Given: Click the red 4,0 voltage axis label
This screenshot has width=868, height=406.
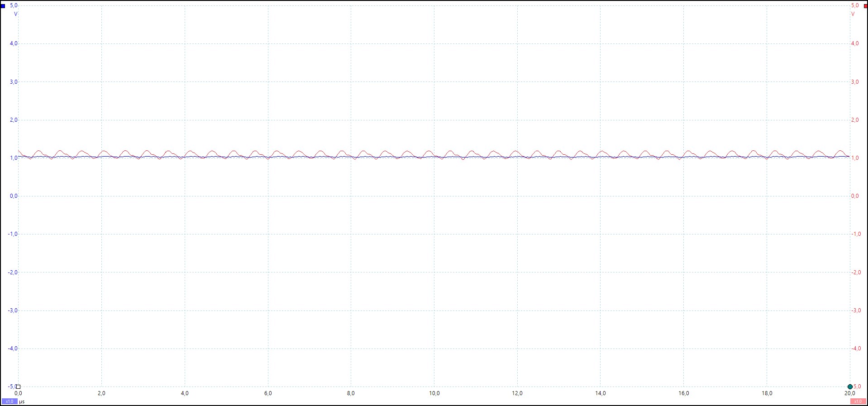Looking at the screenshot, I should click(x=855, y=43).
